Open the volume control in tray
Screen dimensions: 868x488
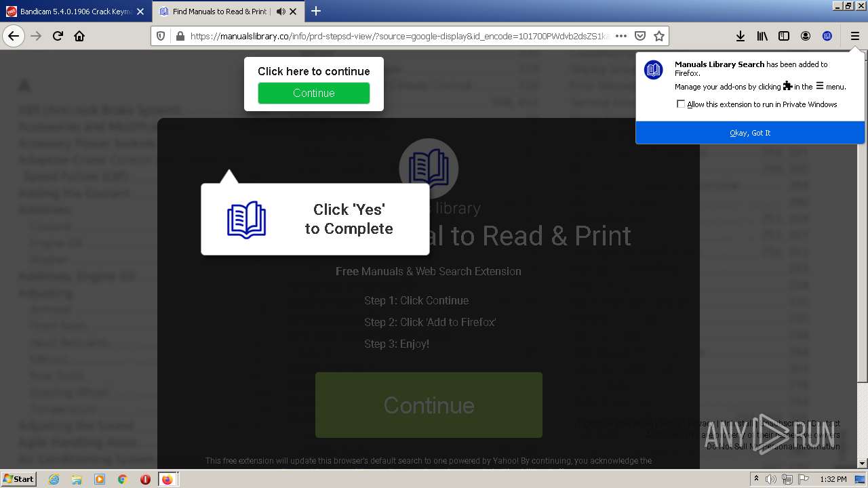771,479
